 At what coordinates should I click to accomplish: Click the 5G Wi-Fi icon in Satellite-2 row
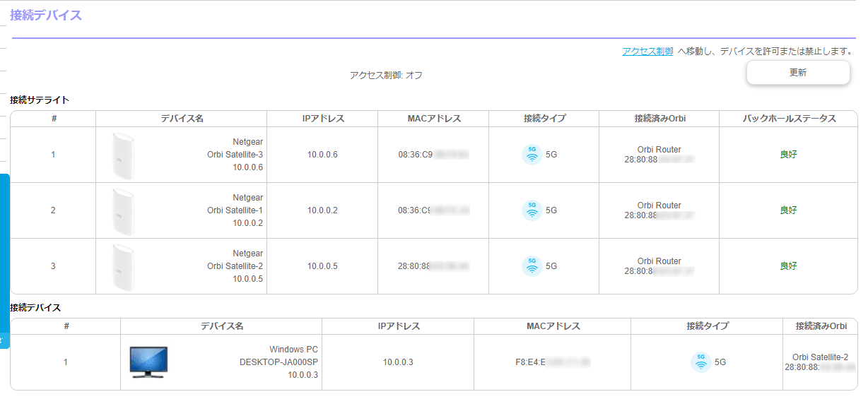(532, 266)
